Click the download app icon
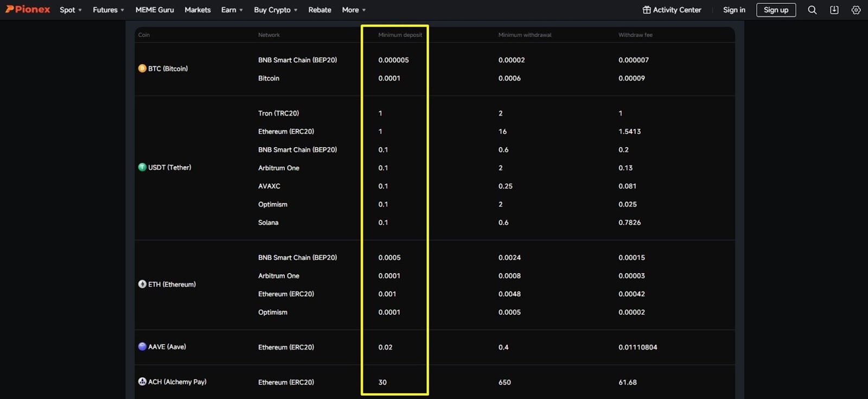 click(834, 10)
